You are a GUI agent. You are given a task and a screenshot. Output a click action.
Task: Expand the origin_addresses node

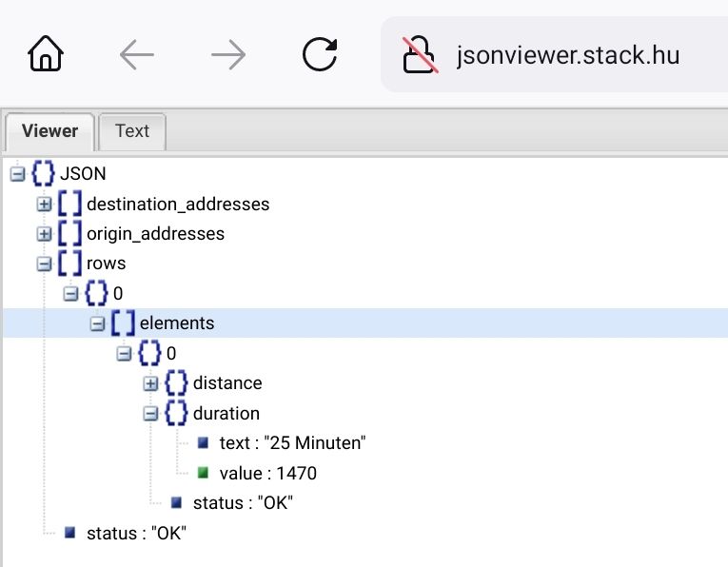(43, 234)
